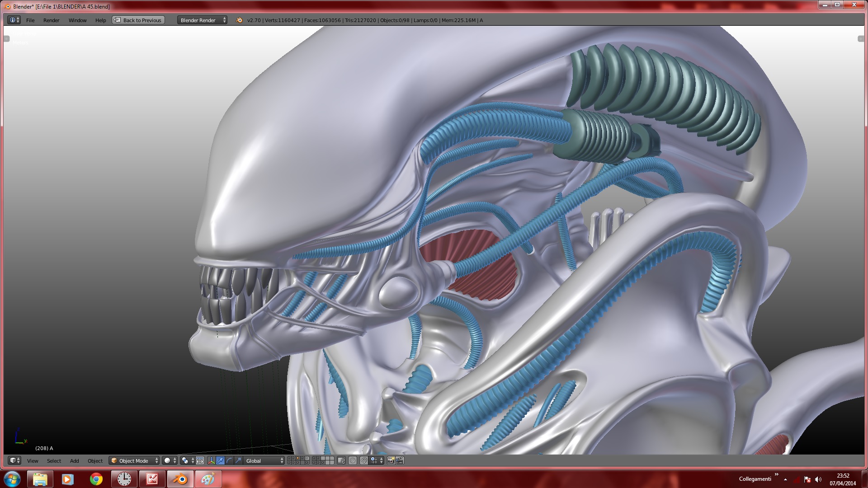Toggle the 3D manipulator widget
This screenshot has height=488, width=868.
211,460
